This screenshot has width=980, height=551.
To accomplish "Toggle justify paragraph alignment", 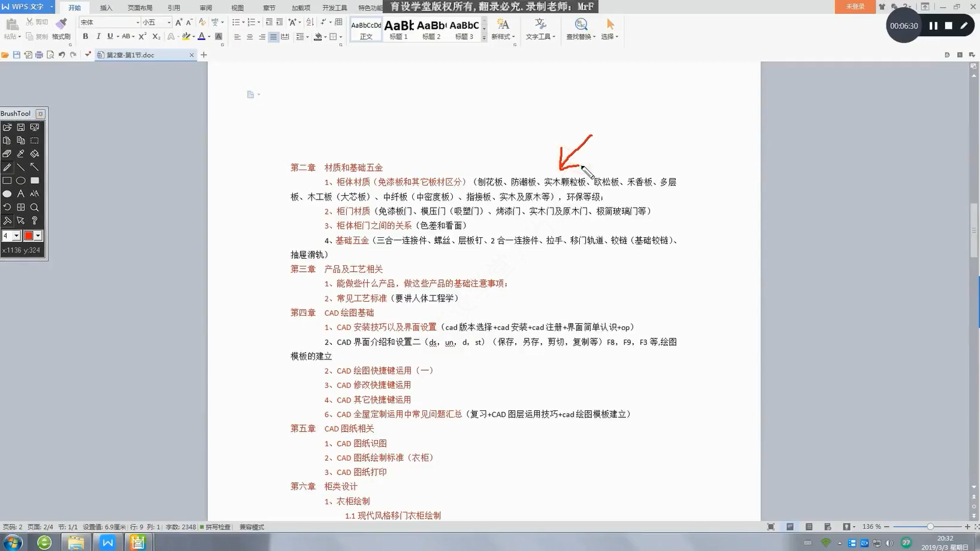I will point(273,37).
